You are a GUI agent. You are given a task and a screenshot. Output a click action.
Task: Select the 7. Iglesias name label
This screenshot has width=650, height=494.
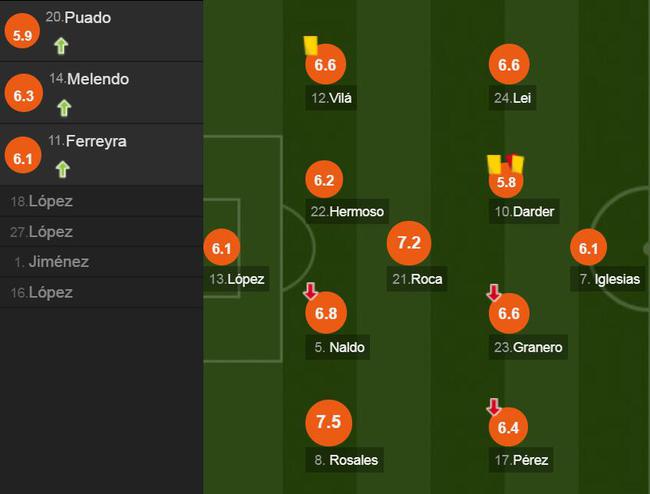pyautogui.click(x=609, y=279)
